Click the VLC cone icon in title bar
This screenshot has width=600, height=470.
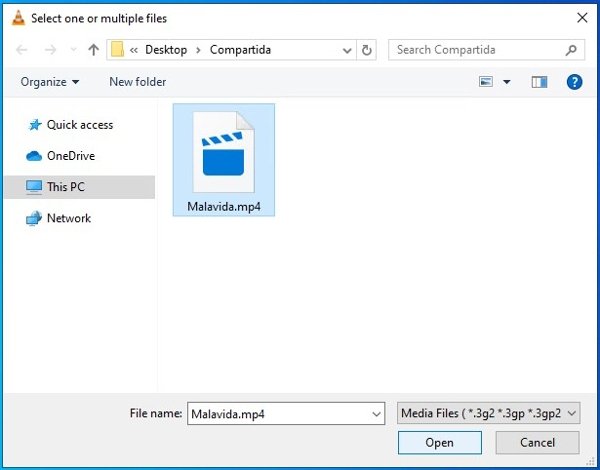coord(18,18)
